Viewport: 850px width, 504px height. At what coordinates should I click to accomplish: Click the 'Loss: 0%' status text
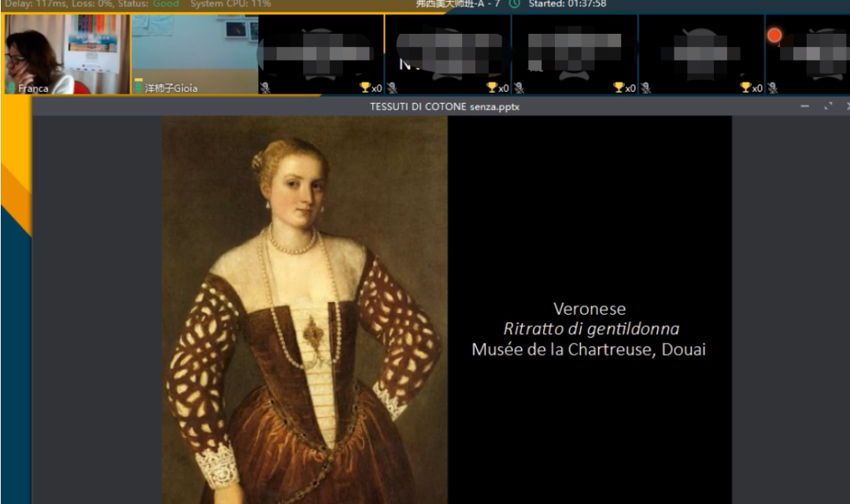coord(91,4)
